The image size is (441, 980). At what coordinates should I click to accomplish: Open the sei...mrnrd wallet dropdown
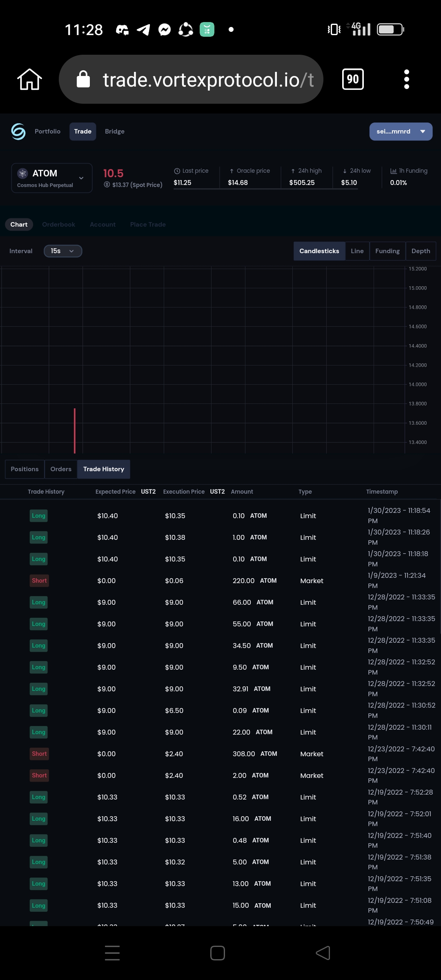point(401,131)
